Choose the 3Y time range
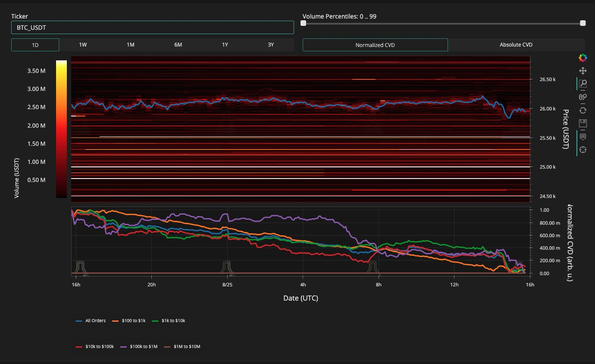The width and height of the screenshot is (595, 364). [x=270, y=45]
